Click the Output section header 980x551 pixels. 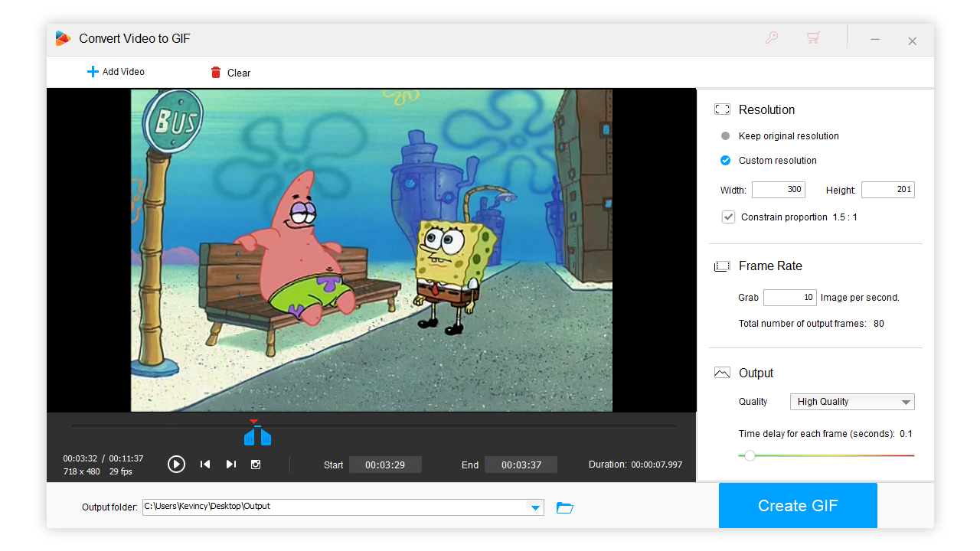[x=757, y=373]
